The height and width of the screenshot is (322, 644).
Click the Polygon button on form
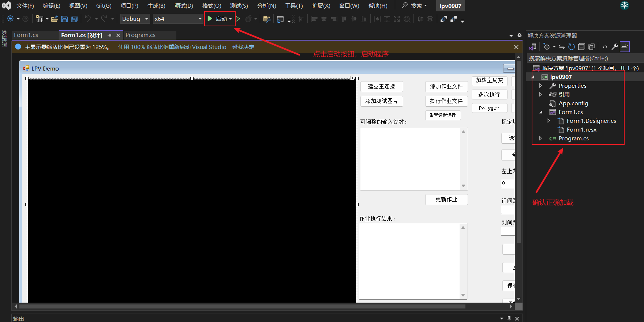coord(489,108)
